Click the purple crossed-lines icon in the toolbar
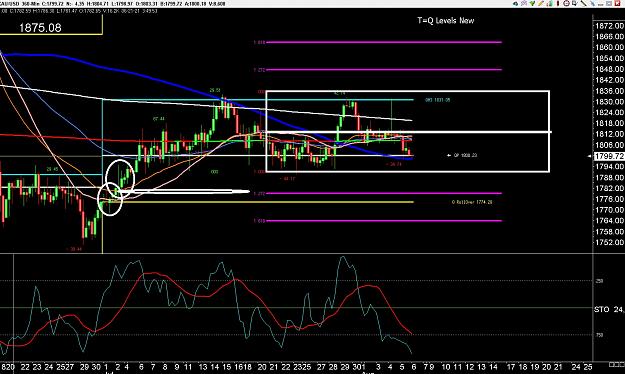This screenshot has height=374, width=625. [524, 3]
